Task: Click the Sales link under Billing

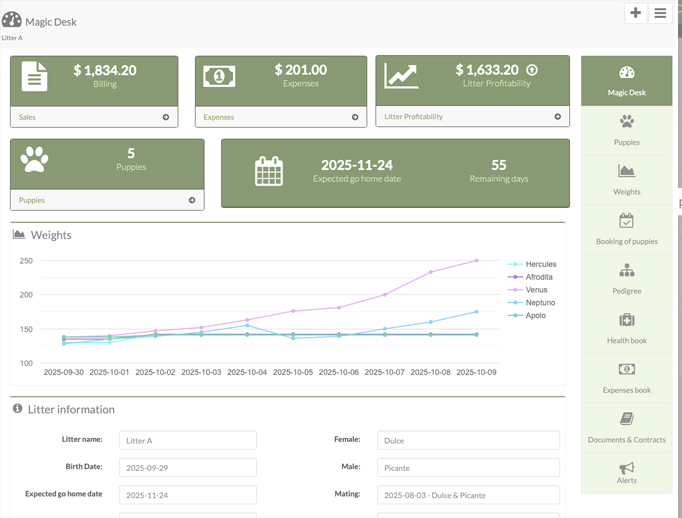Action: (x=27, y=117)
